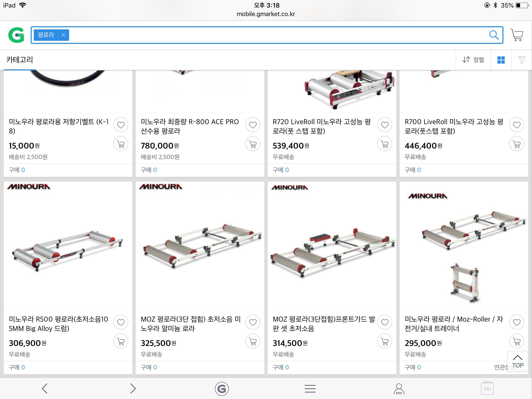Toggle heart on 미노우라 R500 평로라

point(121,322)
